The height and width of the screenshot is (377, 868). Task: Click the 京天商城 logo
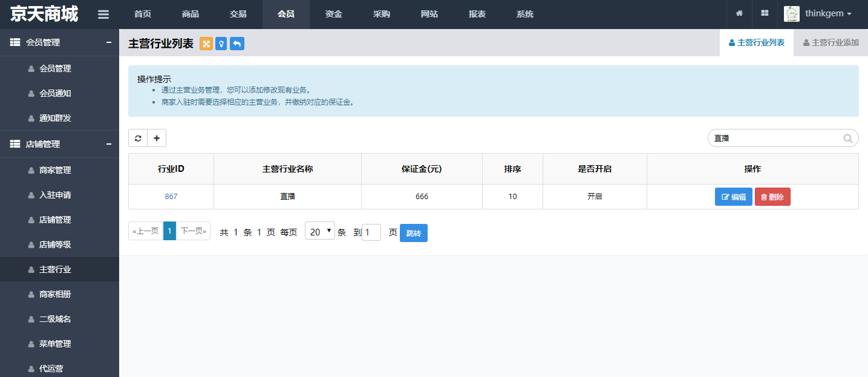click(x=44, y=14)
